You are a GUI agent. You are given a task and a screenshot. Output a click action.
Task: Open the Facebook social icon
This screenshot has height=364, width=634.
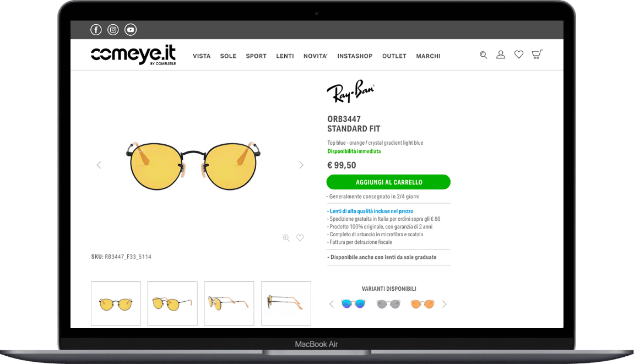(x=96, y=30)
